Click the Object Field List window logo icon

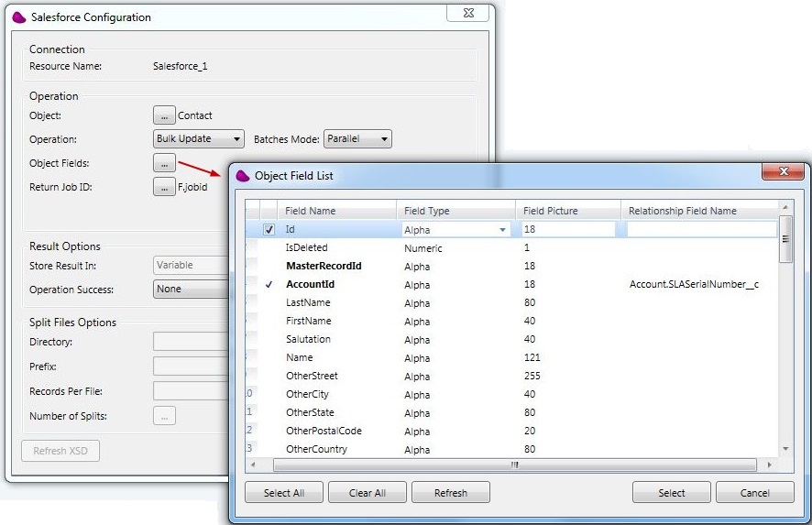pyautogui.click(x=242, y=176)
